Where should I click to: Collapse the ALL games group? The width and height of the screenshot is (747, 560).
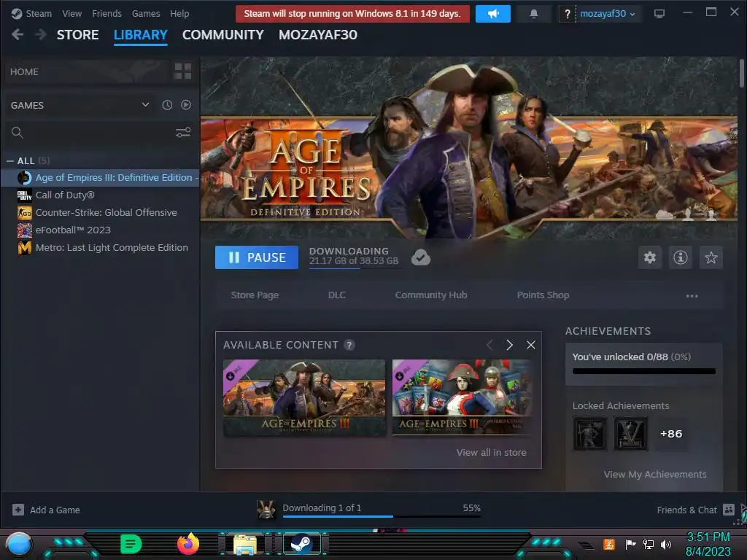(x=10, y=161)
